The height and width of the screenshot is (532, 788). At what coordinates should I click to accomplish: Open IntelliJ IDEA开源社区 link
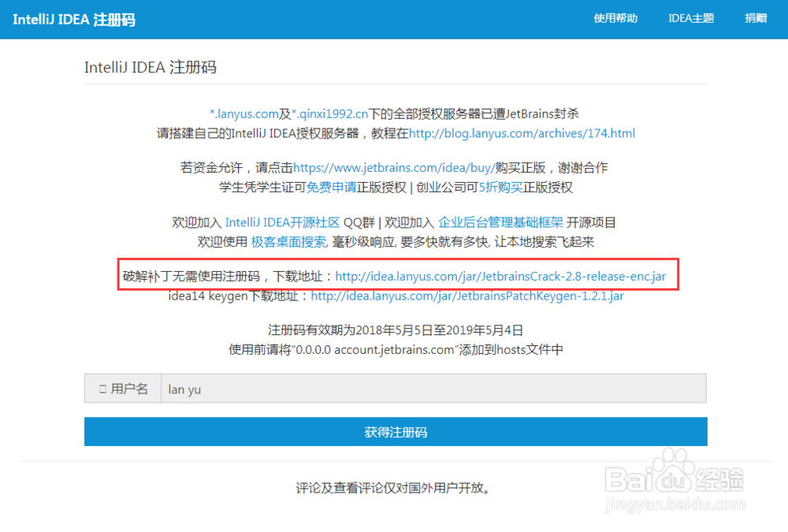[x=282, y=222]
